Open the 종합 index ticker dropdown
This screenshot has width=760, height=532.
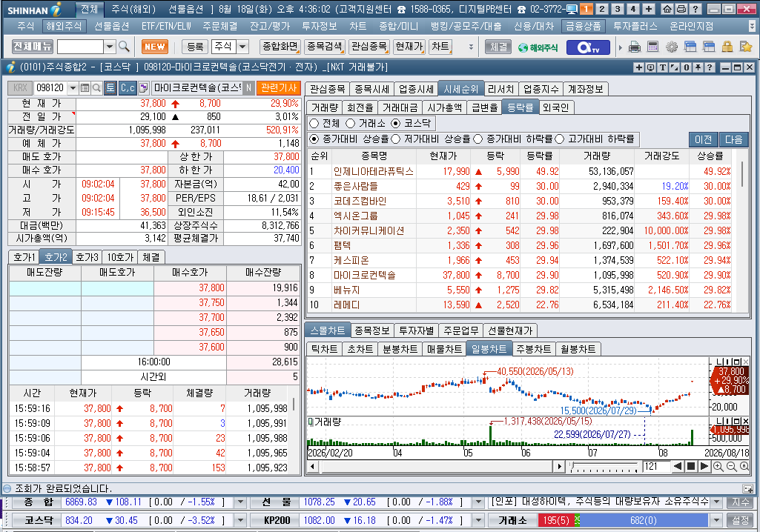coord(240,502)
